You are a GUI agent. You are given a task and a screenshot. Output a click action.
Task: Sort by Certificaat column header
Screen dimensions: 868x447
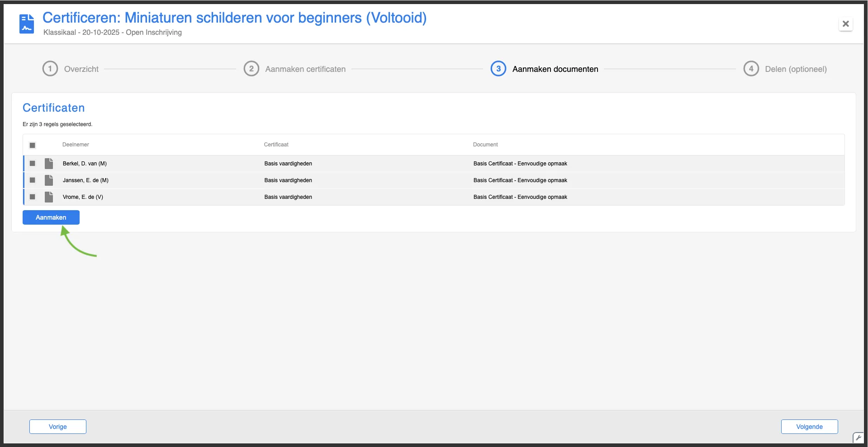276,145
